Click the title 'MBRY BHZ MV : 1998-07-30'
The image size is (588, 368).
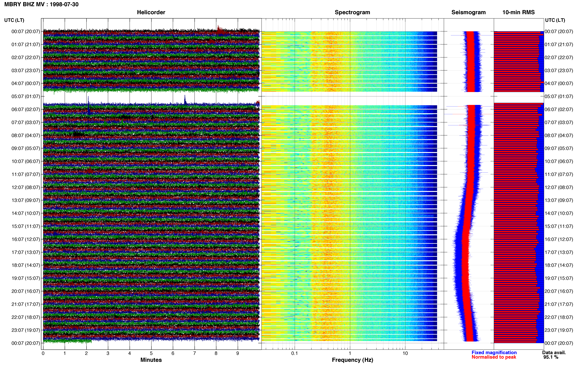(x=41, y=4)
